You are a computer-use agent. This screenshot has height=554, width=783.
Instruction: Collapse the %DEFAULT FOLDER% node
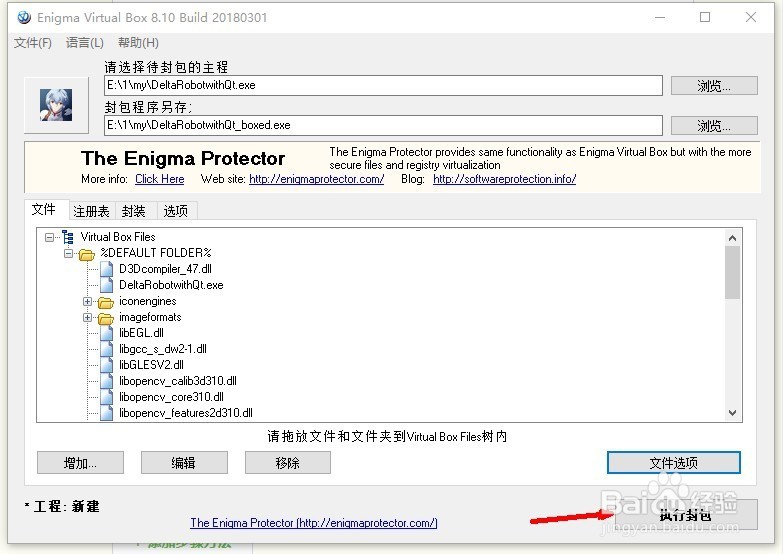68,253
